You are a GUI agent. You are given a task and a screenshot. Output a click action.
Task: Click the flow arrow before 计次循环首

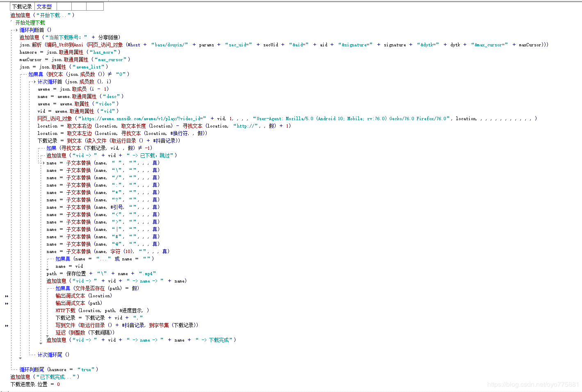point(34,82)
